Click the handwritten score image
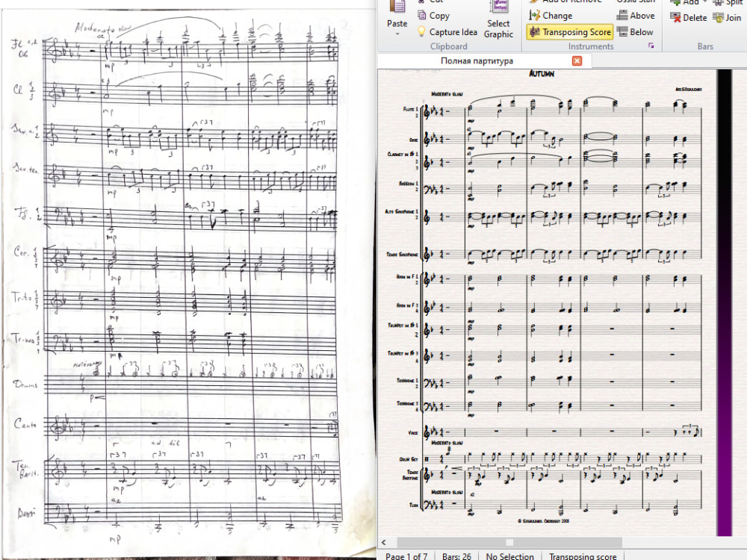Viewport: 747px width, 560px height. [188, 283]
